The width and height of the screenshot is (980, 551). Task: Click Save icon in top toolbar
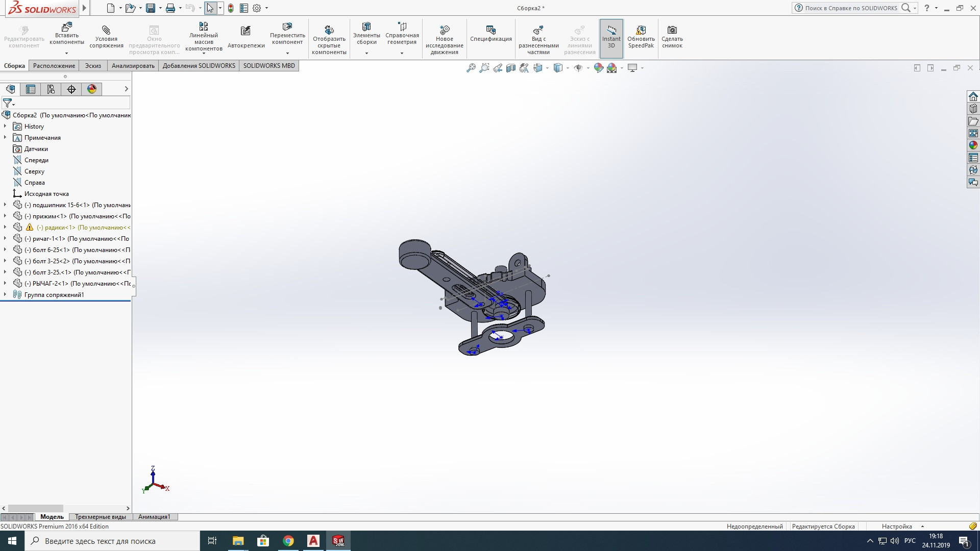(x=151, y=8)
